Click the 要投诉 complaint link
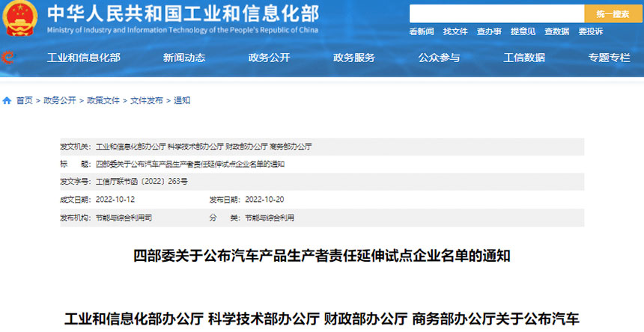The image size is (644, 332). click(590, 31)
